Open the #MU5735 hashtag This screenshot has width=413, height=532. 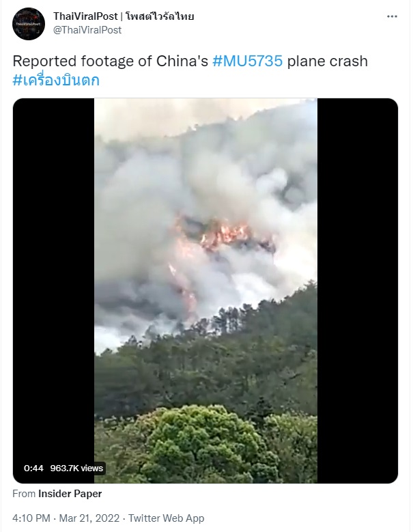pos(248,61)
